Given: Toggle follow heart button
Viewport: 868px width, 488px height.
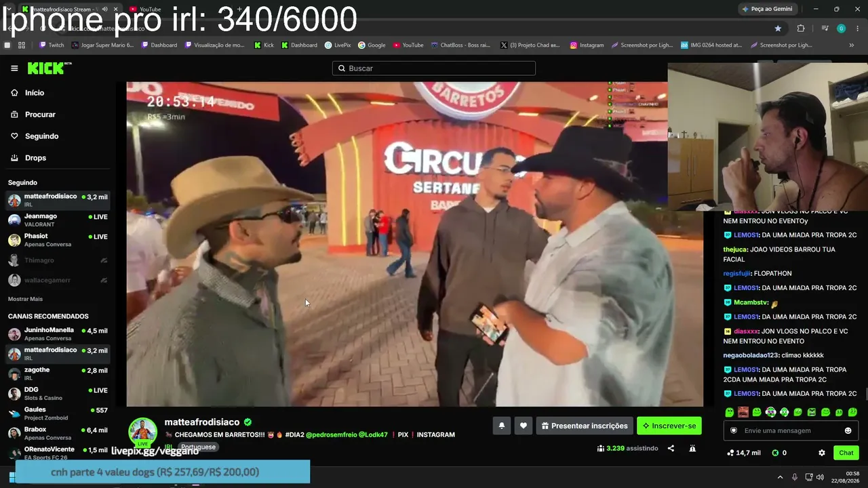Looking at the screenshot, I should [524, 426].
